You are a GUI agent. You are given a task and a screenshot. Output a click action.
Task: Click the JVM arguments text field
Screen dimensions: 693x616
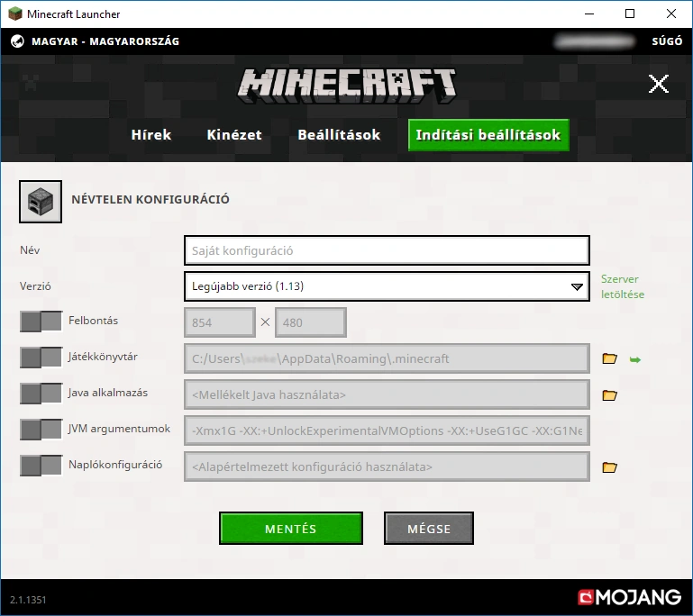pos(387,430)
